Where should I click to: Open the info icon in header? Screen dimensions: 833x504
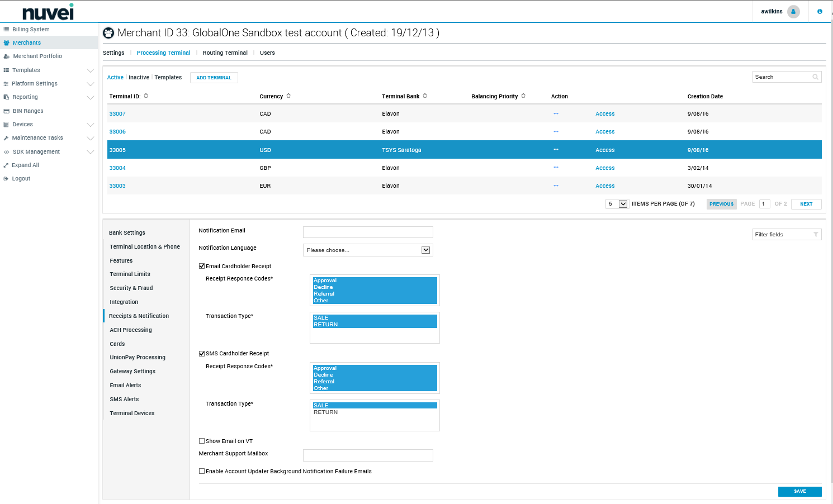pyautogui.click(x=820, y=12)
